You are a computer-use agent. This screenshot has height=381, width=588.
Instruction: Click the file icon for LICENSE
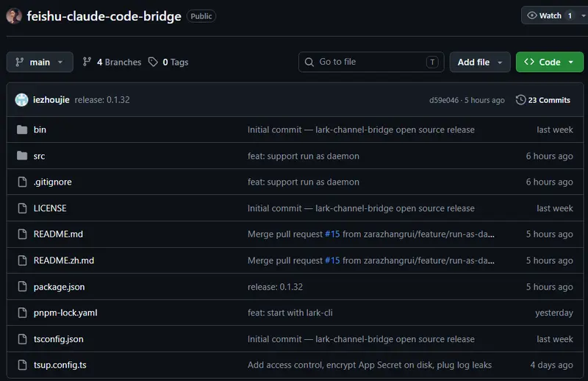(x=23, y=208)
